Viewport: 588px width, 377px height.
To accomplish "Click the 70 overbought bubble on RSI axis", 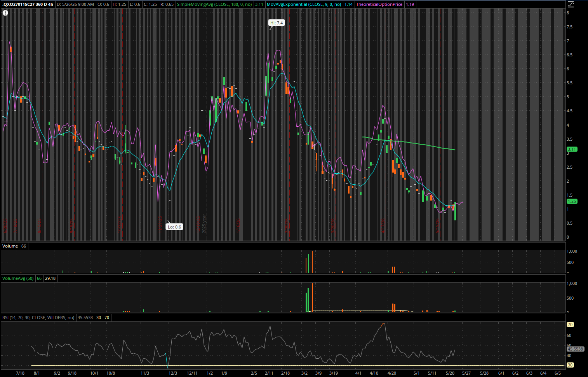I will coord(570,325).
